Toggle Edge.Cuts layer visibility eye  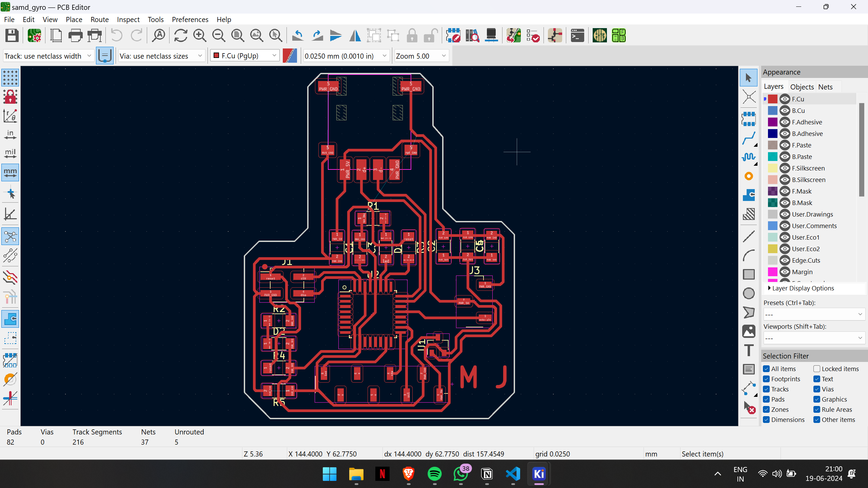click(785, 260)
